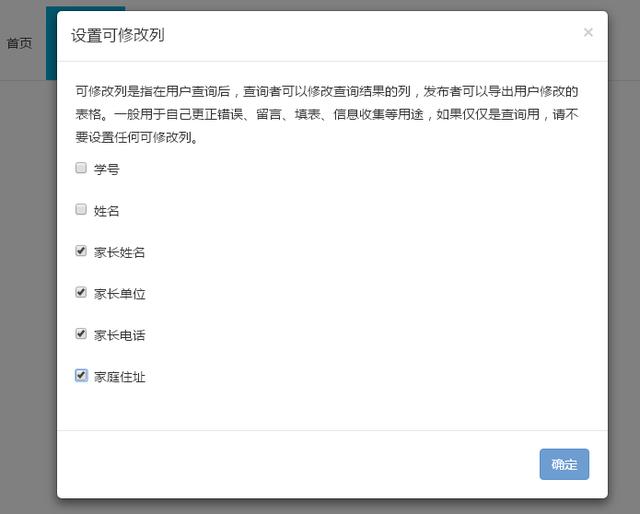Enable the 学号 checkbox

(81, 168)
